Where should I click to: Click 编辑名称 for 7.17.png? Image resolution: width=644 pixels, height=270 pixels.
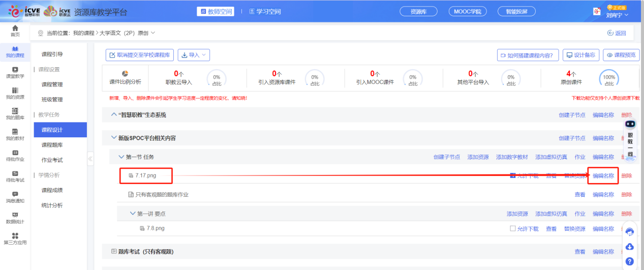pyautogui.click(x=603, y=176)
